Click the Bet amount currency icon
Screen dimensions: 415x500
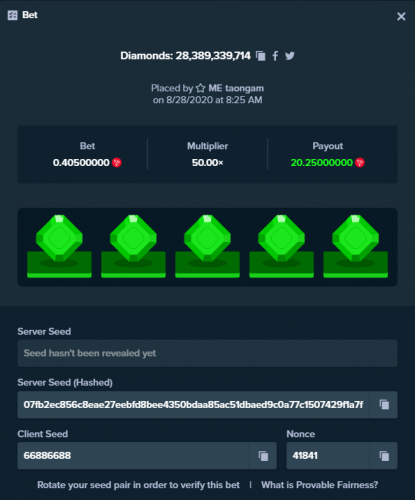click(x=117, y=163)
